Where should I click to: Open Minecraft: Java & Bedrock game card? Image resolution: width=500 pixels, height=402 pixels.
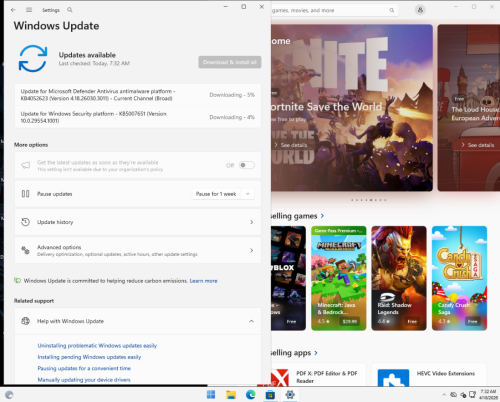coord(339,278)
